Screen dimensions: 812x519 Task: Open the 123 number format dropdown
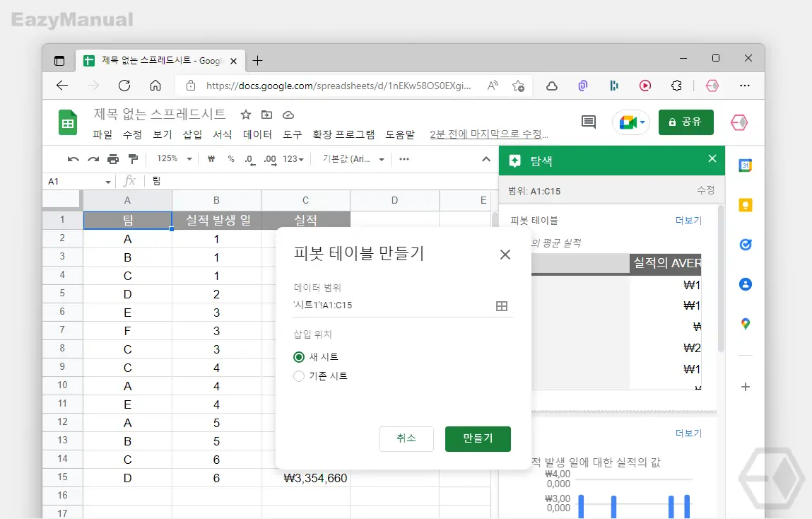pos(293,159)
